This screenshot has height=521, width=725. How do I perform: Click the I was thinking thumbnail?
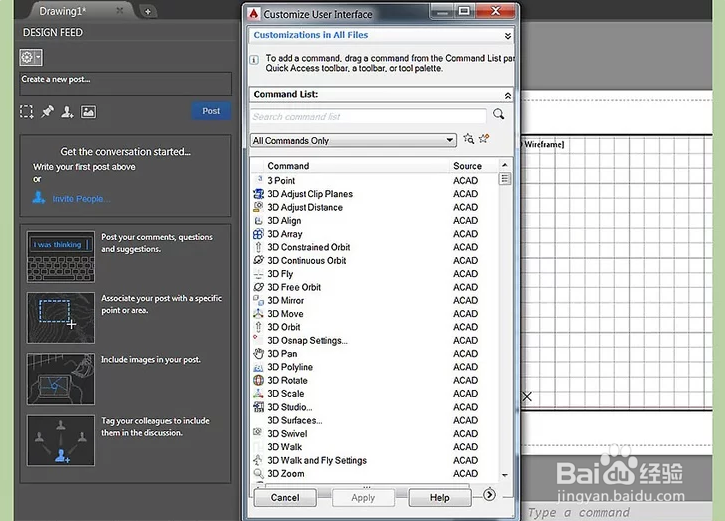click(x=61, y=257)
